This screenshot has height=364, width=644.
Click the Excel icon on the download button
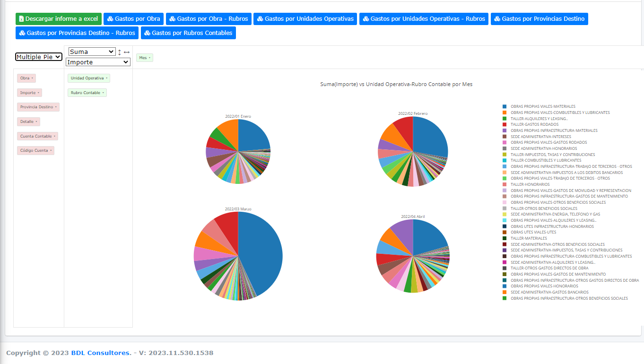coord(21,19)
